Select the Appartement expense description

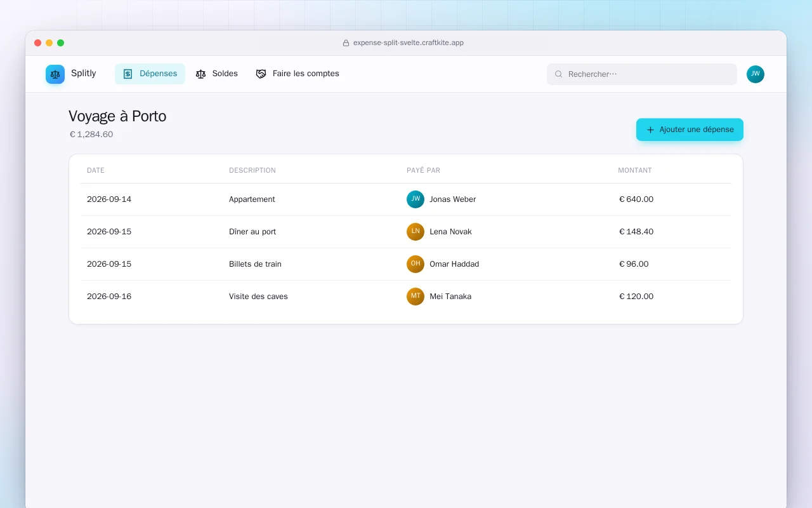click(x=252, y=199)
